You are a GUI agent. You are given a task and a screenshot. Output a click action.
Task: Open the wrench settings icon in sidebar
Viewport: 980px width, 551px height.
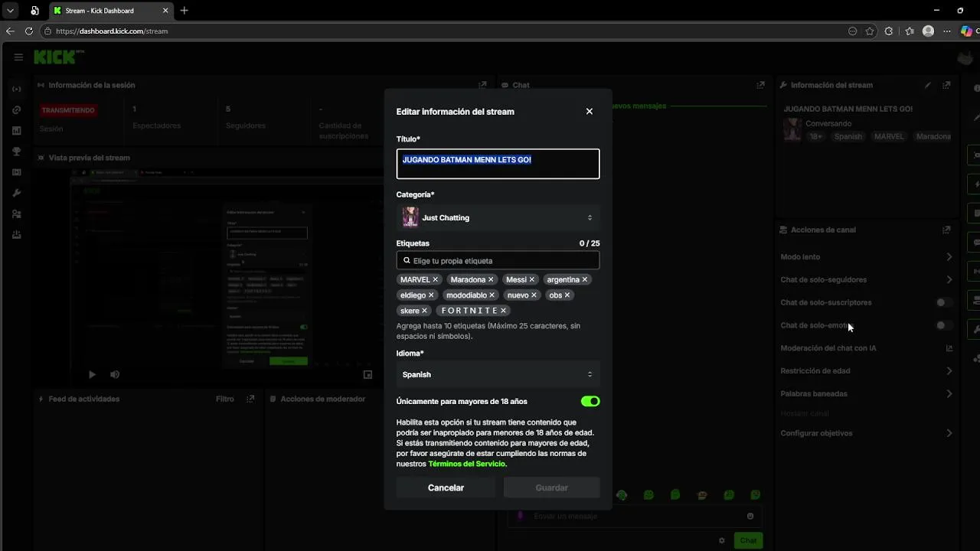[x=17, y=193]
